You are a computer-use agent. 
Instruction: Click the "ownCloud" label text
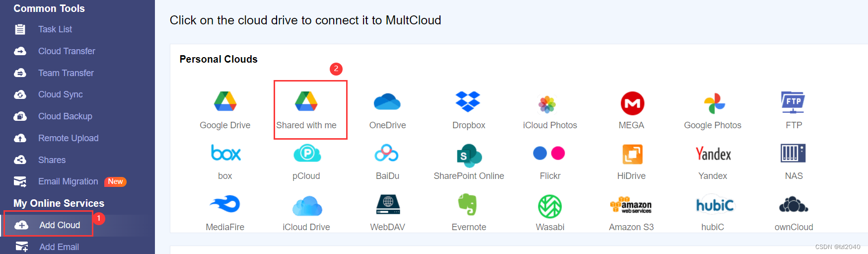[794, 227]
